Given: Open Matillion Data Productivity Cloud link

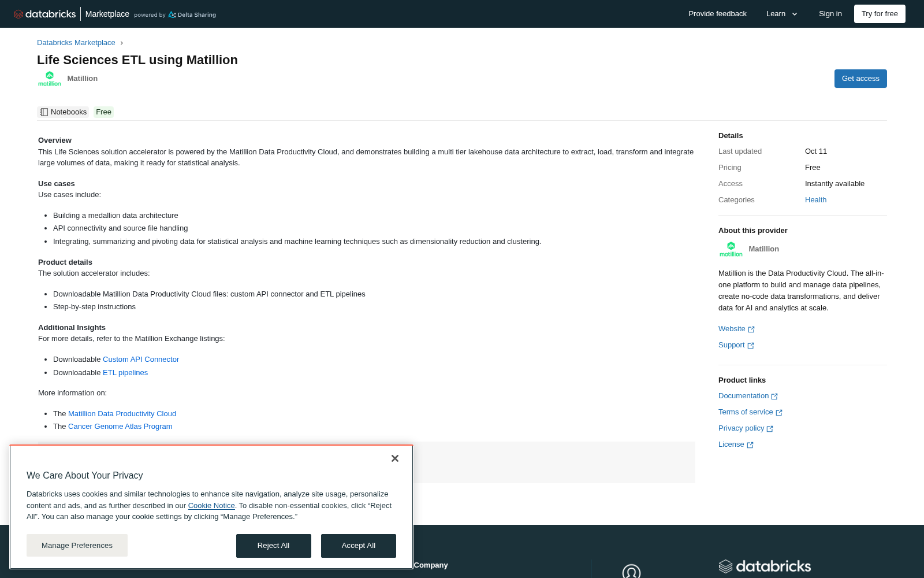Looking at the screenshot, I should [x=122, y=414].
